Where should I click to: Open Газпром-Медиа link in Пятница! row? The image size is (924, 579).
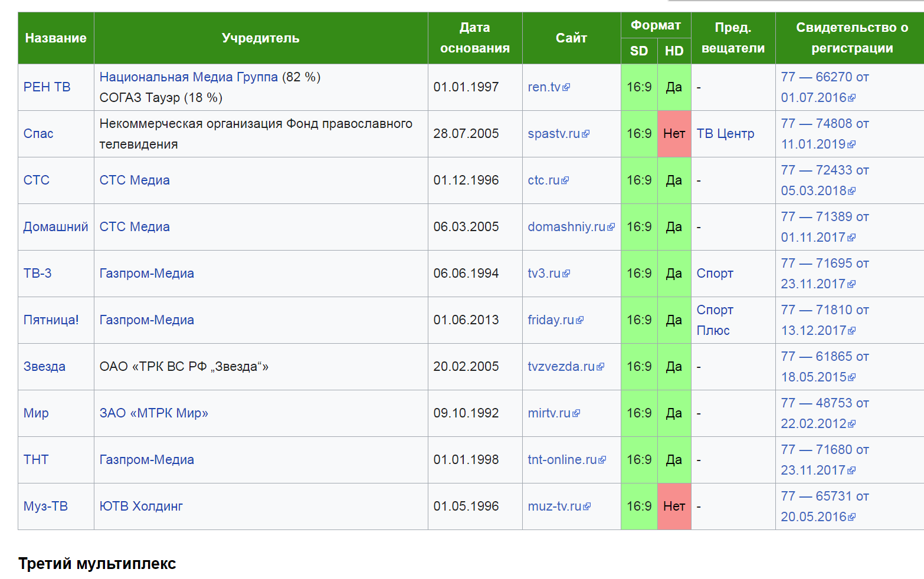click(x=146, y=320)
